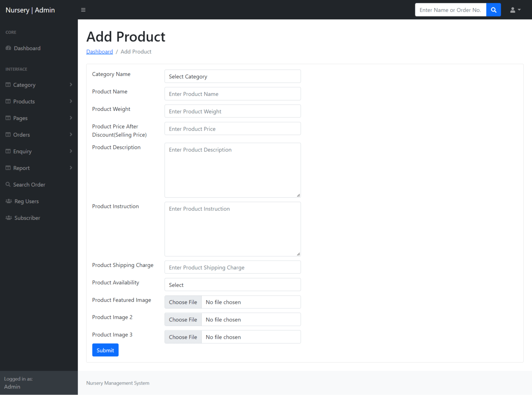Open the Products sidebar menu
The height and width of the screenshot is (395, 532).
click(x=39, y=102)
